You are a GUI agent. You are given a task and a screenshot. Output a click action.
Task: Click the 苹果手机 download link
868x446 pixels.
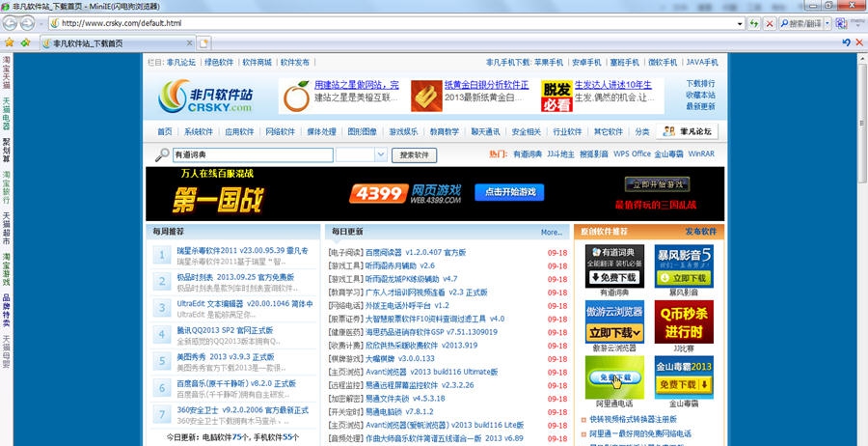(x=549, y=62)
